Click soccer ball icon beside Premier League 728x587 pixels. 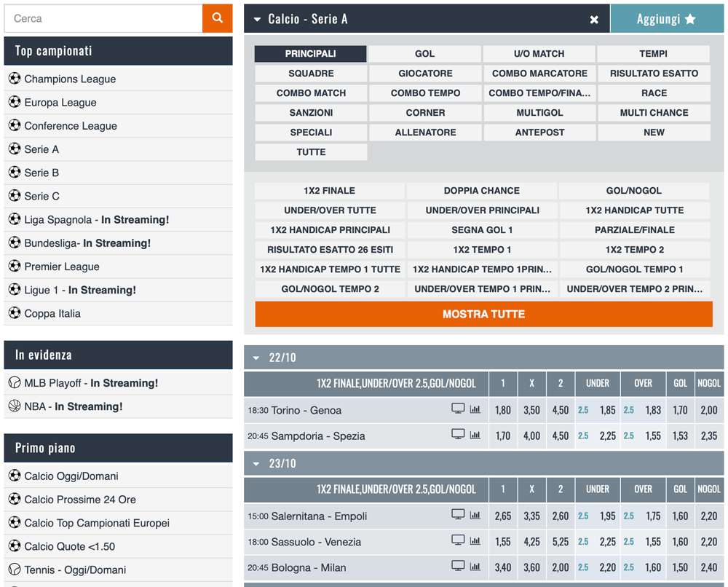pos(15,266)
